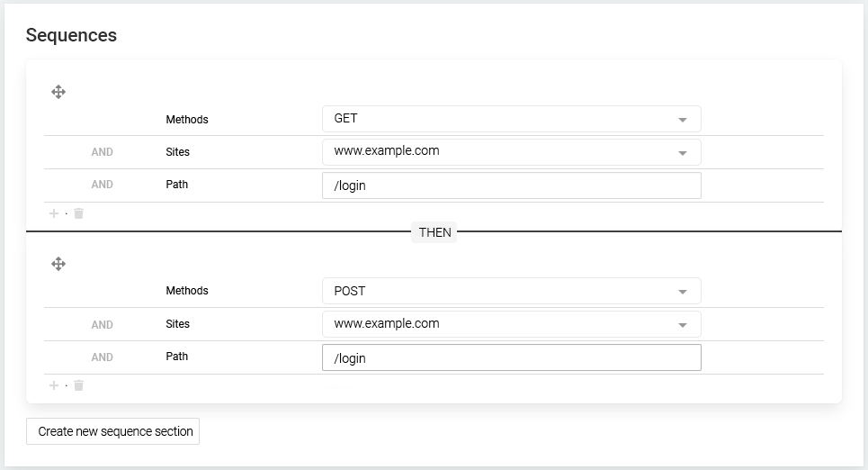Screen dimensions: 868x470
Task: Add a condition with plus icon in first section
Action: 54,213
